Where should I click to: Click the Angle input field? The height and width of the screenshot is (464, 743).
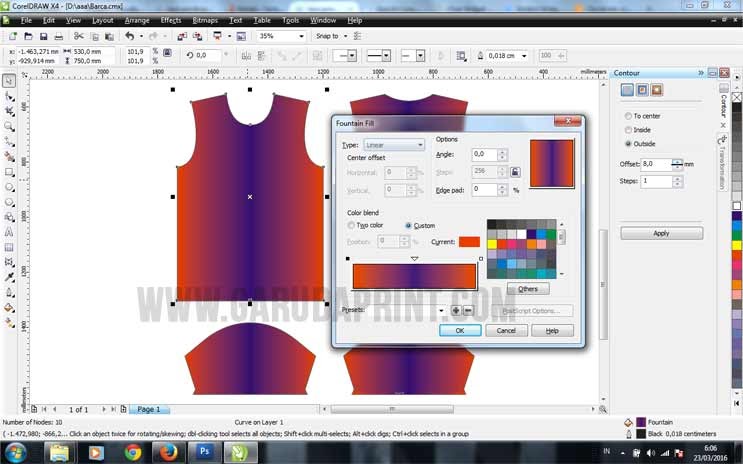point(484,155)
